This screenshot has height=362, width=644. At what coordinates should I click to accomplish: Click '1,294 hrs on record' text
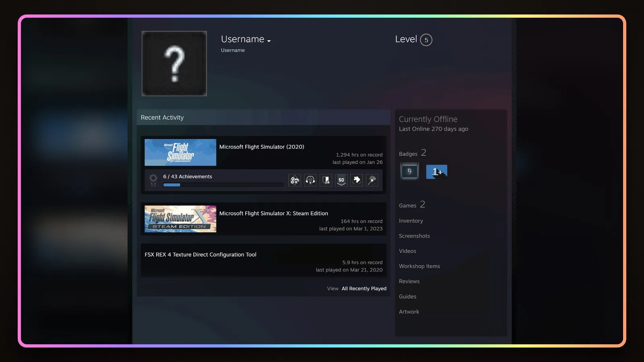point(359,155)
